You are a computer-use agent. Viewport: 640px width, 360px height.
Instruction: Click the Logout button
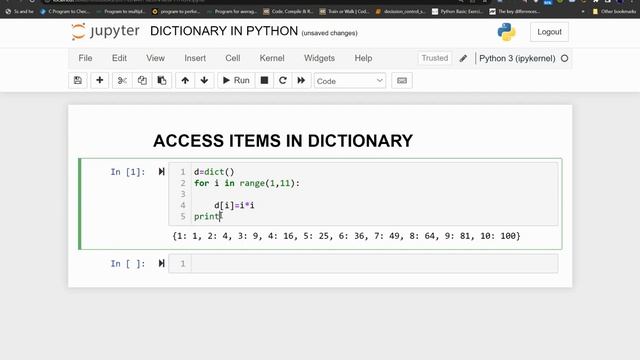tap(549, 32)
